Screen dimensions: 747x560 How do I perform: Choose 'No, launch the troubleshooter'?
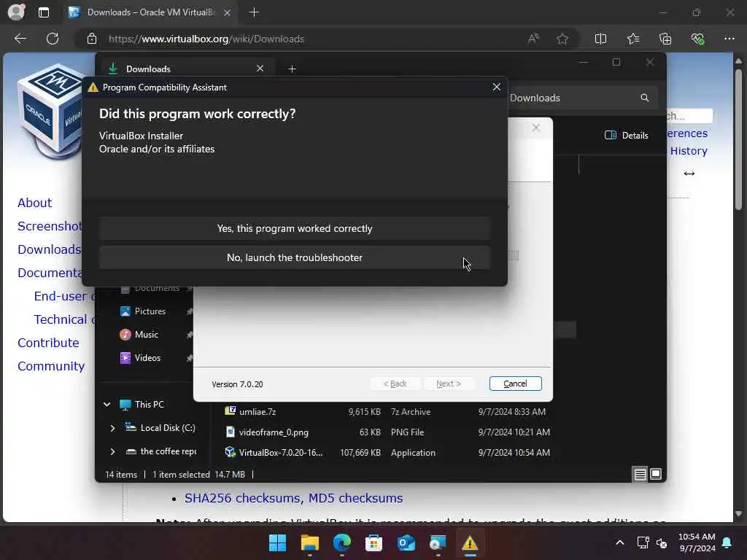[x=295, y=257]
